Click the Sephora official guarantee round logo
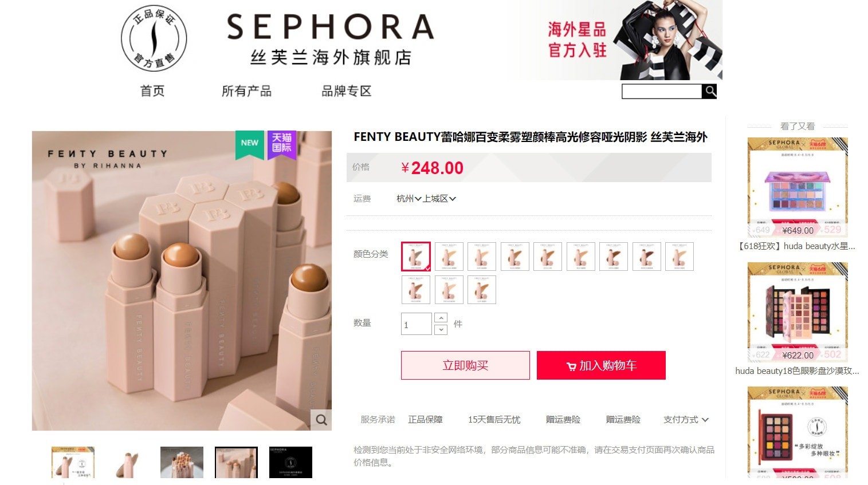This screenshot has width=868, height=485. click(154, 39)
